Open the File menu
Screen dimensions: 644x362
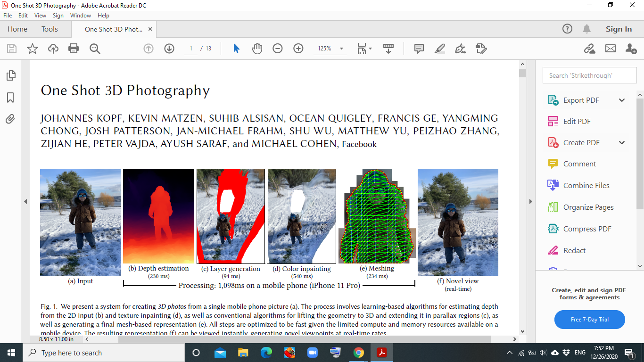pyautogui.click(x=8, y=16)
